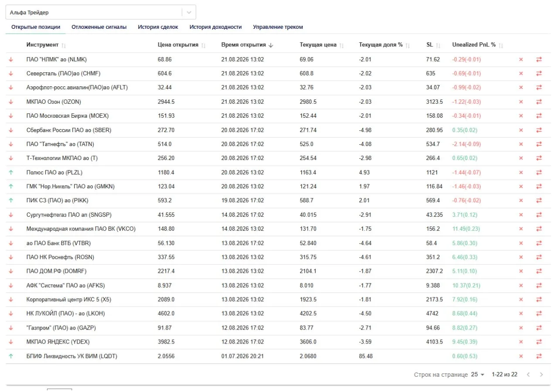Close the OZON position
This screenshot has width=558, height=392.
[x=521, y=102]
